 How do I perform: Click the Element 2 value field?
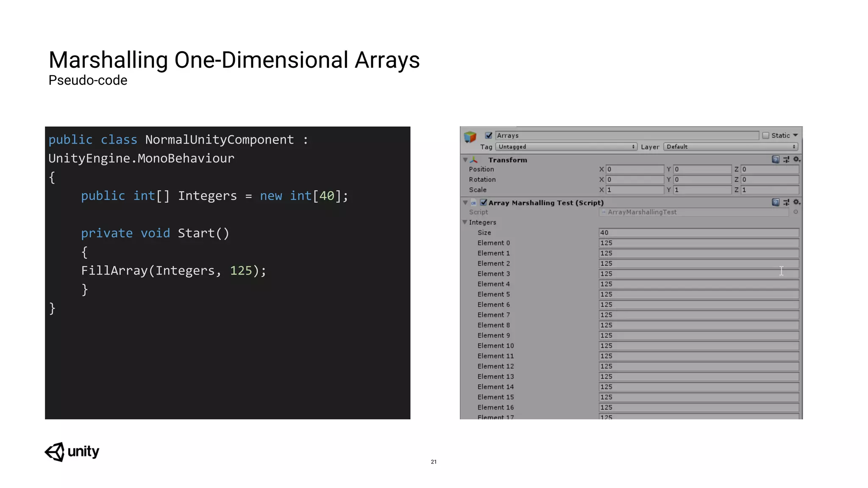coord(699,263)
